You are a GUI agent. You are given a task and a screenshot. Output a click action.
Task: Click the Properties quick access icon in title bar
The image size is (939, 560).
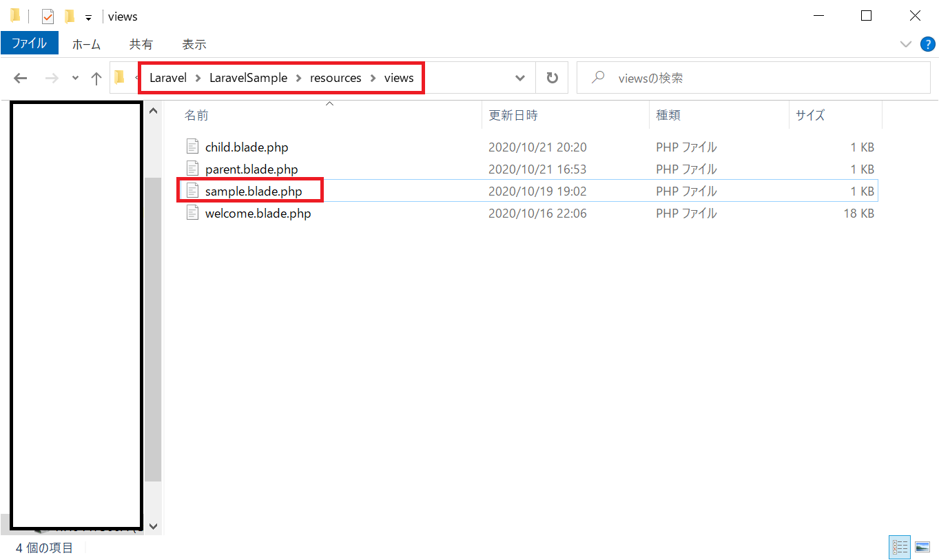[x=48, y=17]
